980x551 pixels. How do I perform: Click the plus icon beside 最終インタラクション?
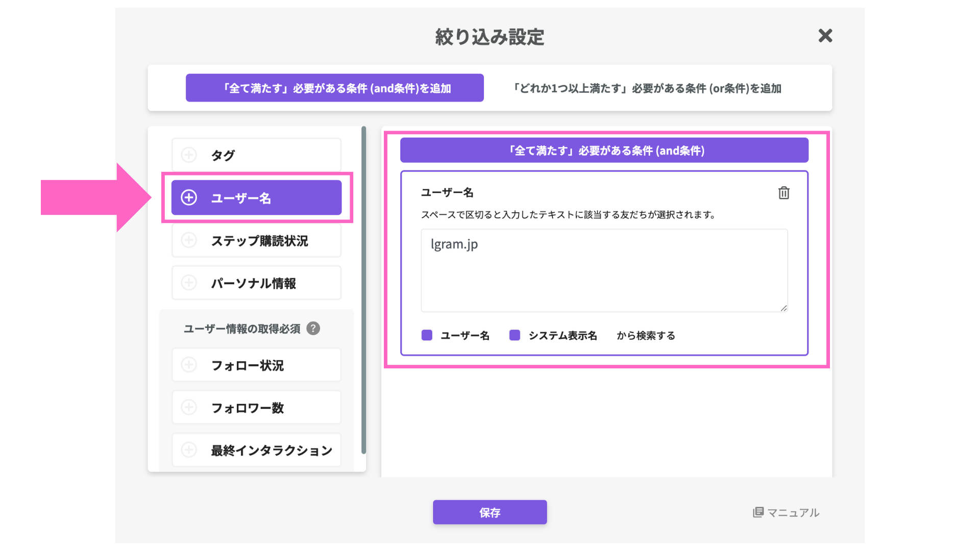(x=189, y=450)
